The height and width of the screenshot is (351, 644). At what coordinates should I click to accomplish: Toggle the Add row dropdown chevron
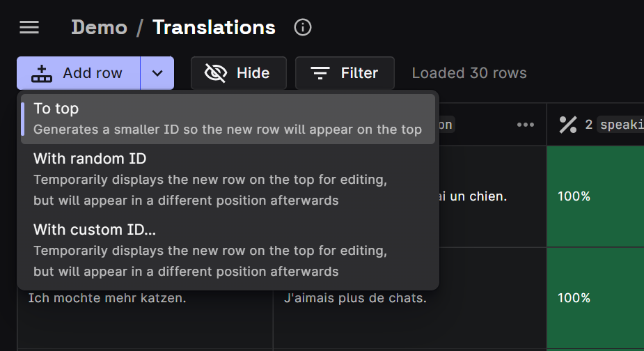[157, 73]
